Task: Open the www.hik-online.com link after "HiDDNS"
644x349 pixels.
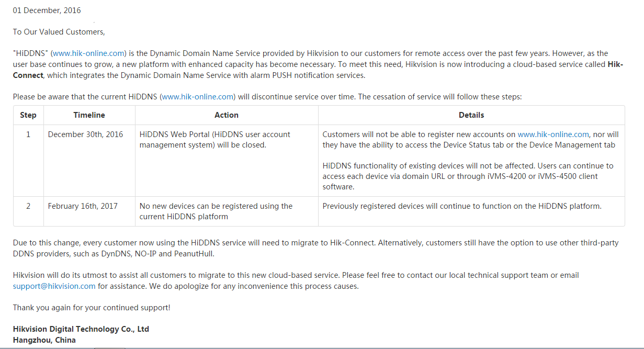Action: [89, 53]
